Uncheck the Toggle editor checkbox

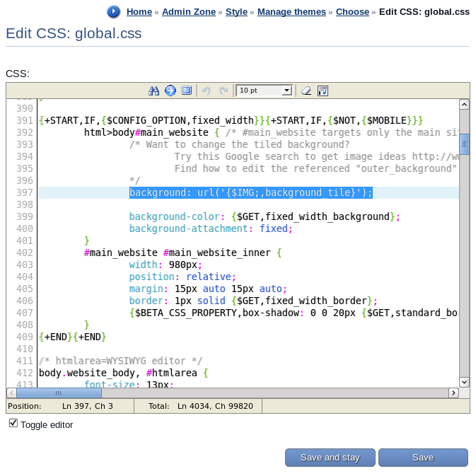13,423
